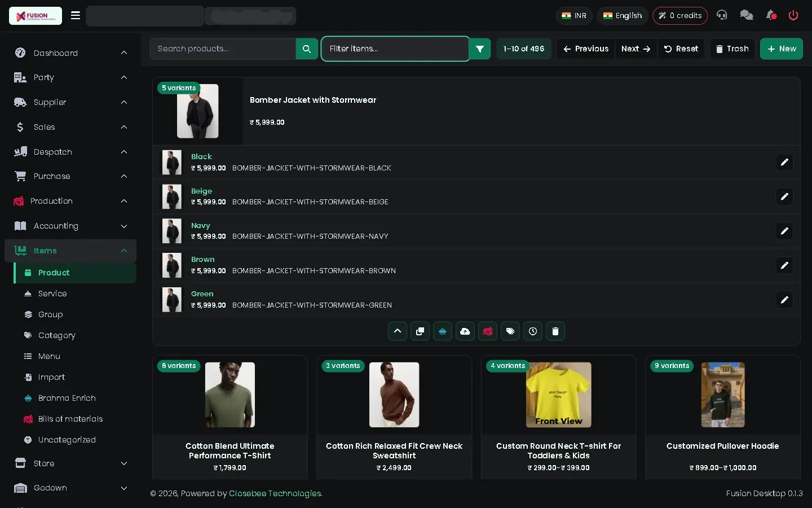Duplicate the Bomber Jacket product

[420, 331]
